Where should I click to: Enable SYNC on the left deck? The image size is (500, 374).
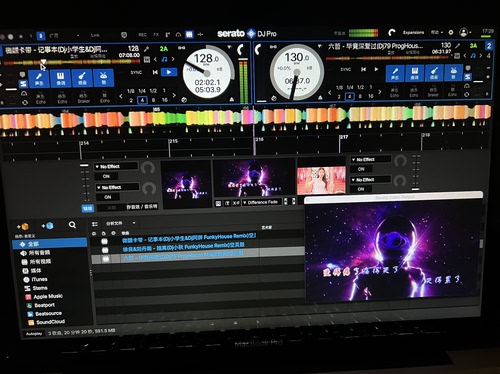[136, 72]
